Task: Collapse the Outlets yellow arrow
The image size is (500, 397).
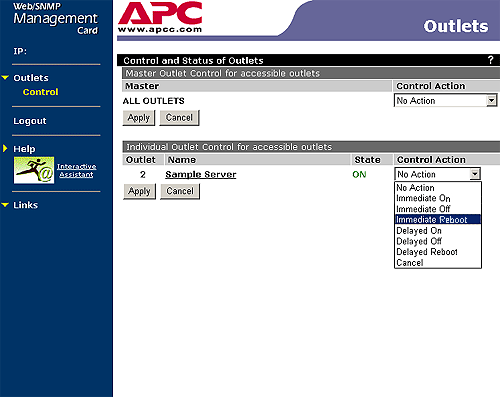Action: [x=5, y=78]
